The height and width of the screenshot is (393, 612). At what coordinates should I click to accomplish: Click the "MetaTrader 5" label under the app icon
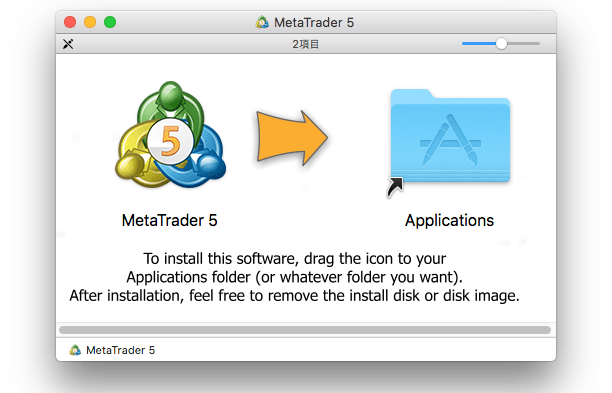coord(169,221)
